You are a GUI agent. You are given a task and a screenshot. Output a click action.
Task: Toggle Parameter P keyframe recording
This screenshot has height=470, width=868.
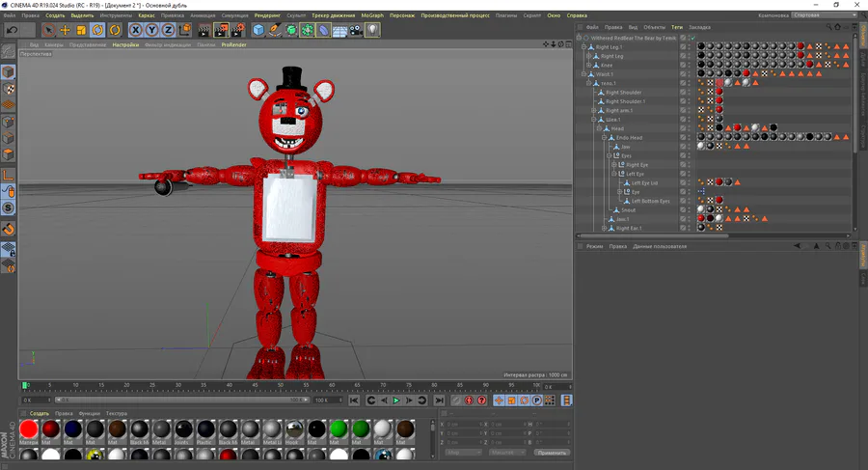pyautogui.click(x=537, y=401)
